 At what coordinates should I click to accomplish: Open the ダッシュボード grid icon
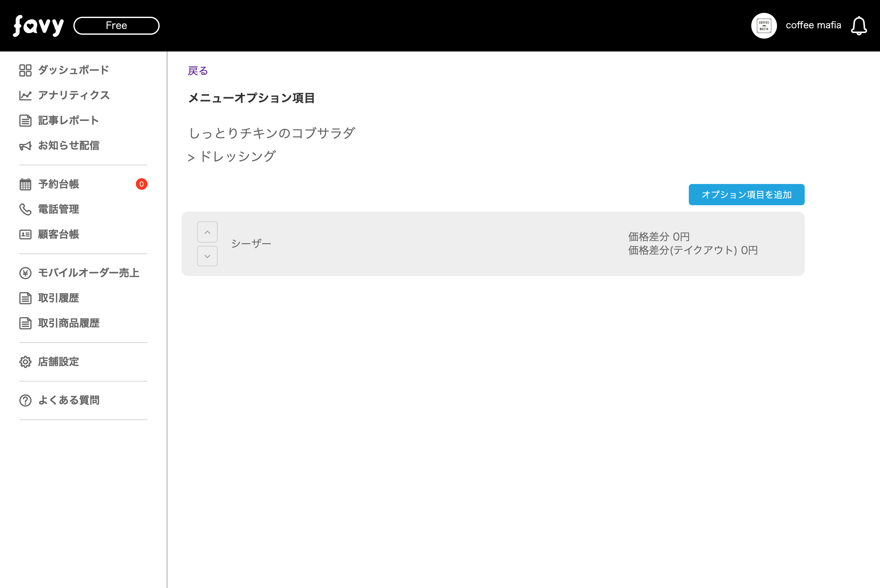click(x=25, y=70)
